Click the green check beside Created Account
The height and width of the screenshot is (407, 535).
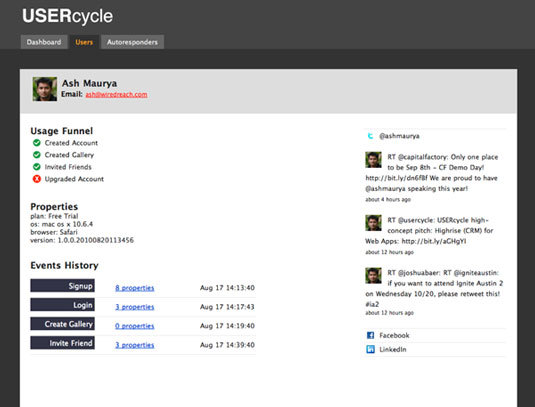pos(37,143)
